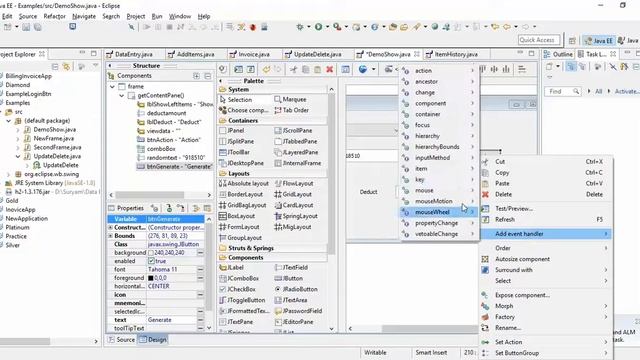Choose mouseWheel event submenu
The width and height of the screenshot is (640, 360).
438,212
